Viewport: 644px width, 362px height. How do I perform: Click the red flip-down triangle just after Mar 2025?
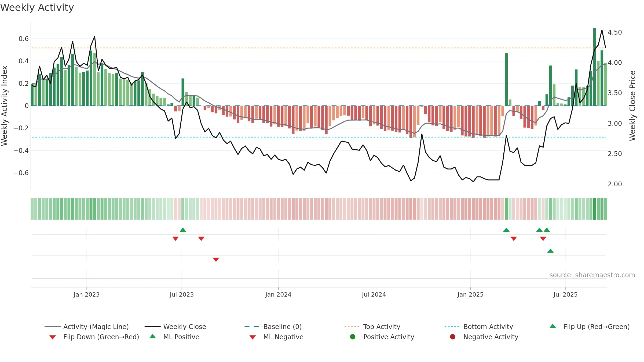point(514,239)
